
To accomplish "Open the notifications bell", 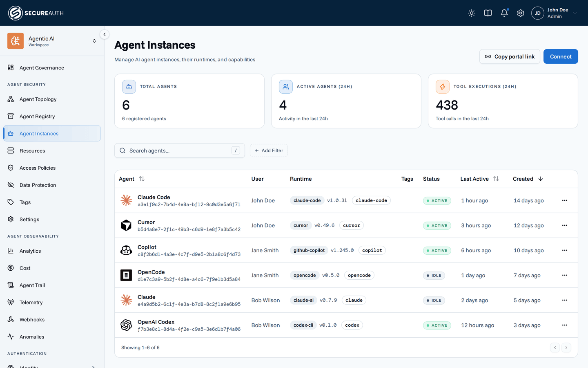I will pyautogui.click(x=504, y=13).
